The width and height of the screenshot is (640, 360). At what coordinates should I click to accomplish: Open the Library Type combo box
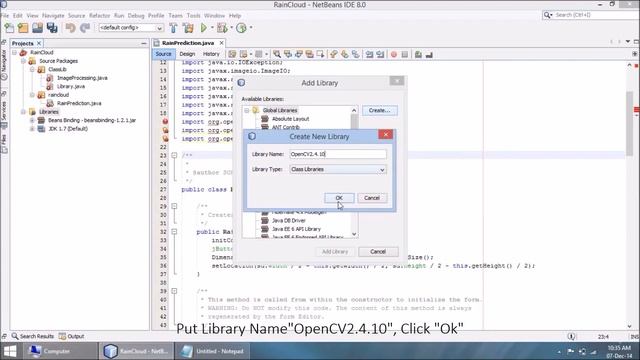point(338,169)
